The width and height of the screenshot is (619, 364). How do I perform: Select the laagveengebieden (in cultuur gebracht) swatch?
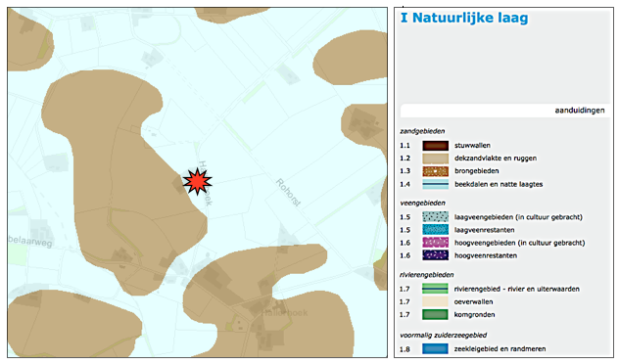click(x=436, y=217)
